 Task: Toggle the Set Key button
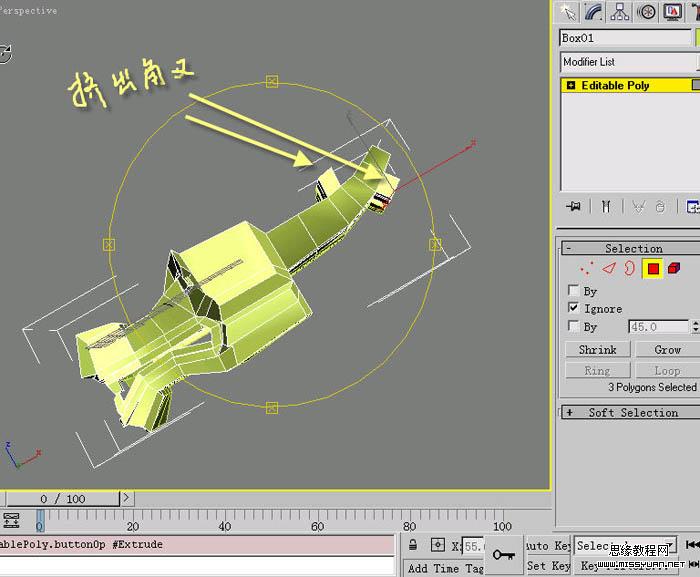click(547, 566)
